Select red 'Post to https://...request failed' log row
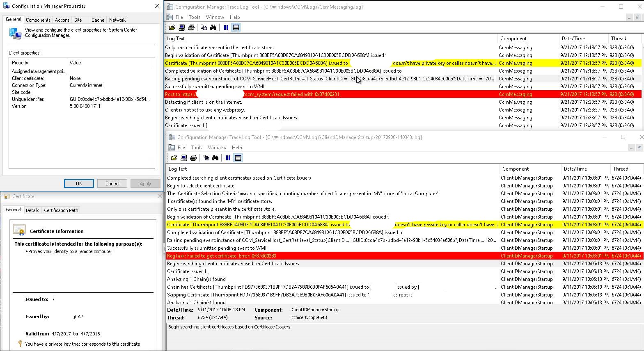644x351 pixels. 403,94
